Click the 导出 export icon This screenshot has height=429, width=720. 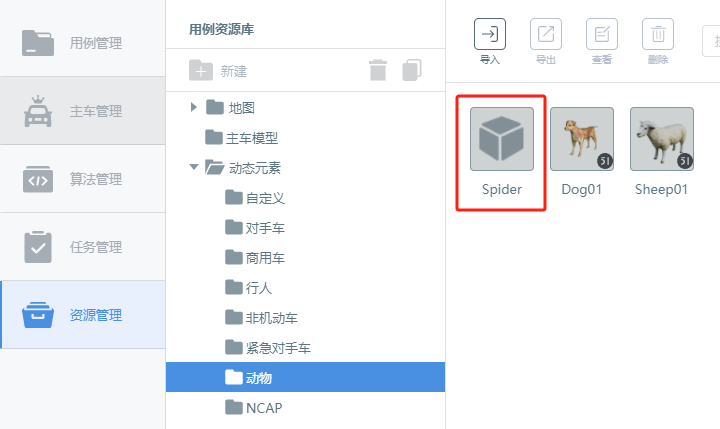(546, 34)
